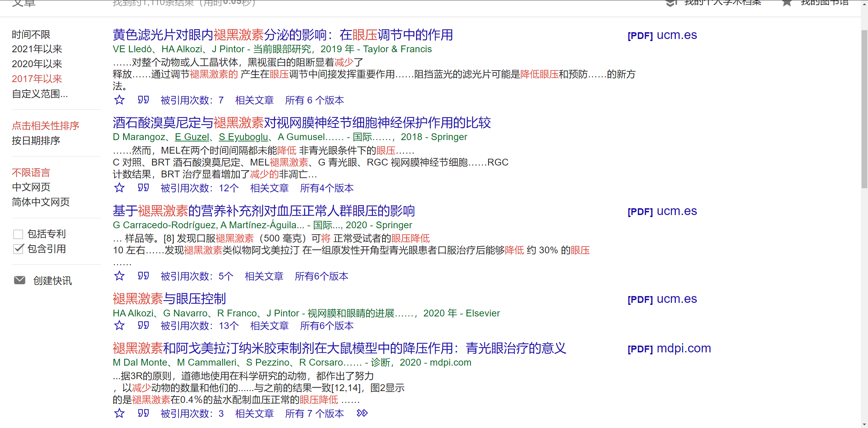Click cite quote icon of first result
Image resolution: width=868 pixels, height=428 pixels.
click(x=143, y=100)
